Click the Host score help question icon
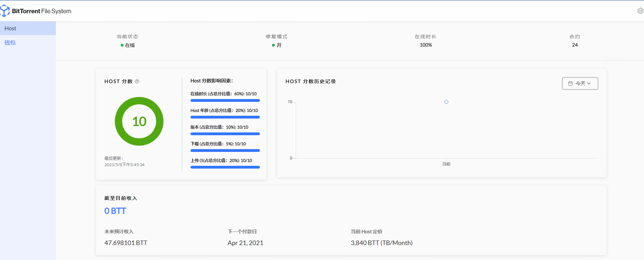 (x=137, y=81)
